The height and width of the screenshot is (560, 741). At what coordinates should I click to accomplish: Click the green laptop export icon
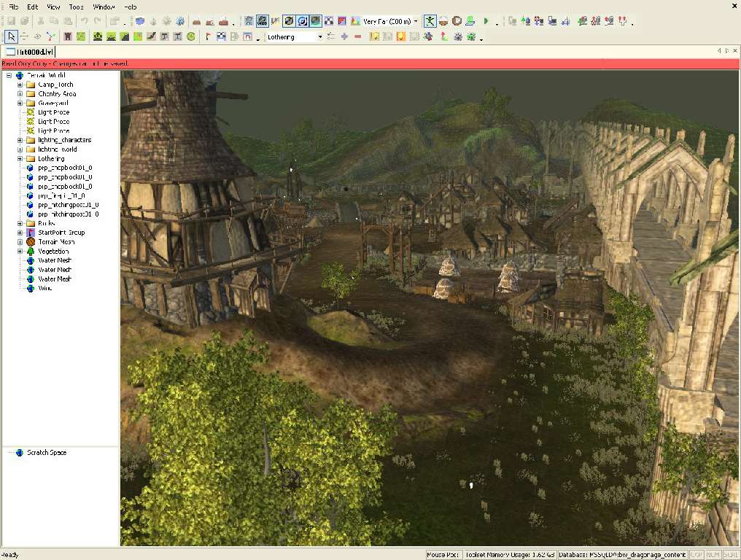point(470,21)
